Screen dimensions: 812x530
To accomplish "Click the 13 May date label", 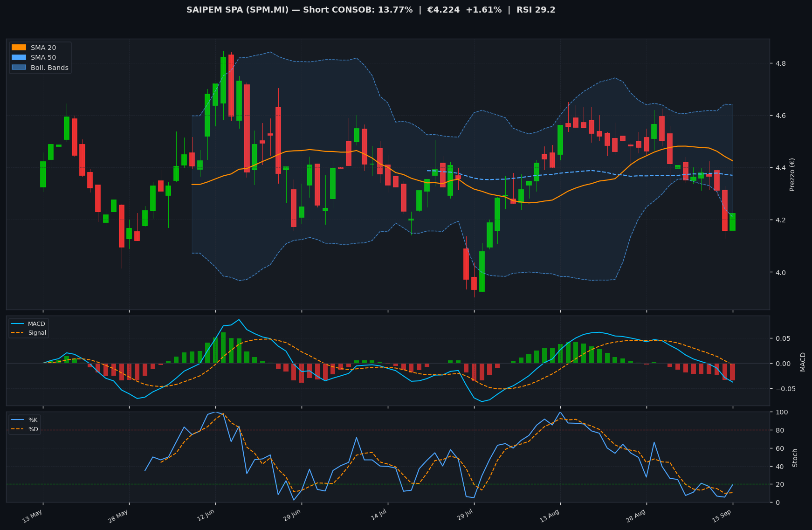I will [x=33, y=516].
